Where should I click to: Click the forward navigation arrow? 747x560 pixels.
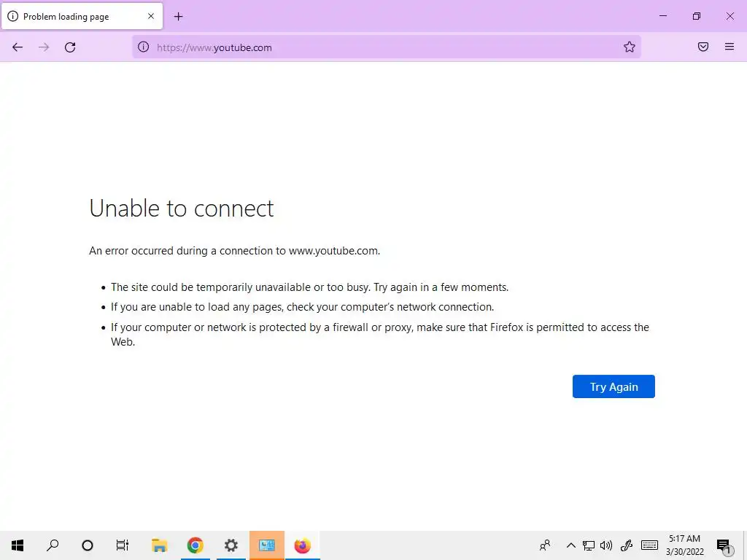44,47
